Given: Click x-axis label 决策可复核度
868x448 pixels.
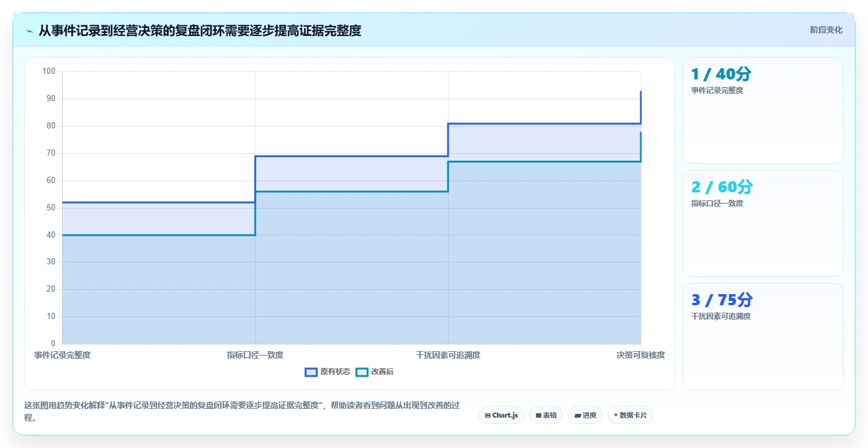Looking at the screenshot, I should 640,355.
